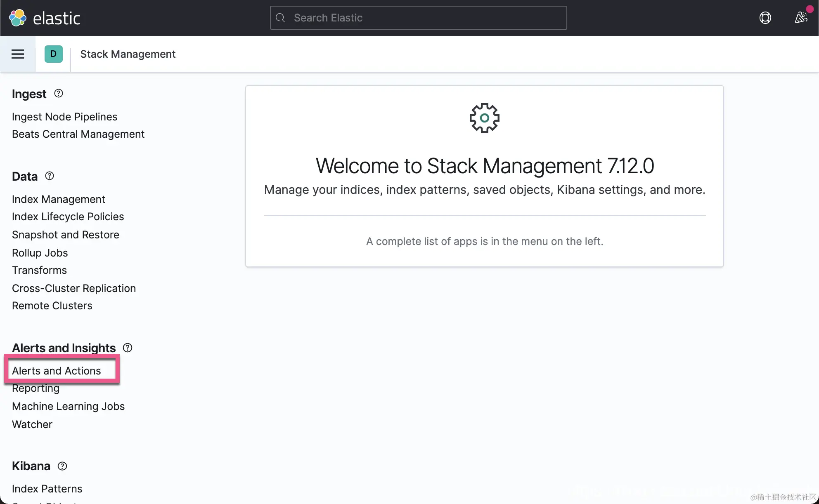The height and width of the screenshot is (504, 819).
Task: Open the newsfeed celebration icon
Action: click(801, 18)
